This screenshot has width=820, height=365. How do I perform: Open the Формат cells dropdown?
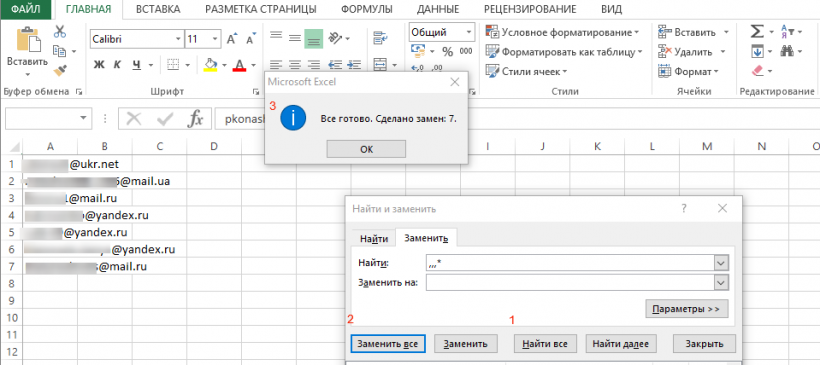pyautogui.click(x=688, y=71)
